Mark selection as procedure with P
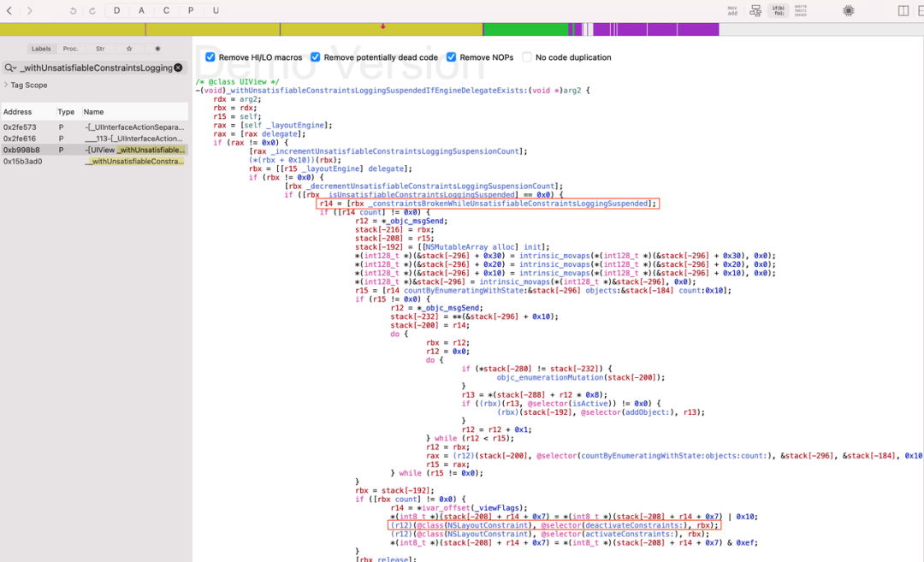This screenshot has width=924, height=562. pyautogui.click(x=191, y=10)
